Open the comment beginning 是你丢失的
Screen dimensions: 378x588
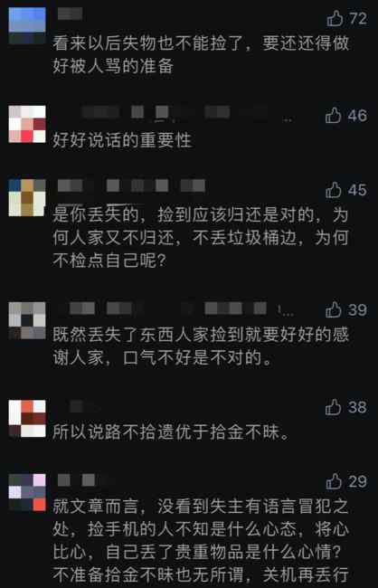(201, 238)
